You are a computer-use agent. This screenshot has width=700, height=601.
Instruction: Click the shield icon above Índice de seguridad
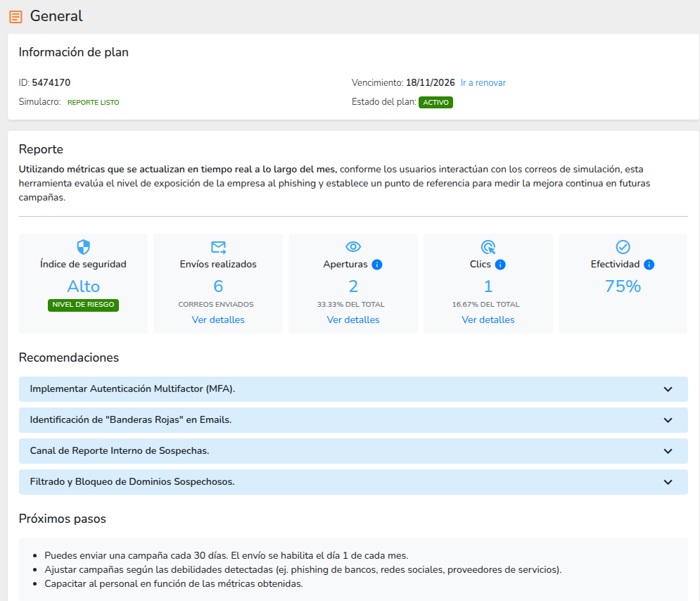coord(83,247)
